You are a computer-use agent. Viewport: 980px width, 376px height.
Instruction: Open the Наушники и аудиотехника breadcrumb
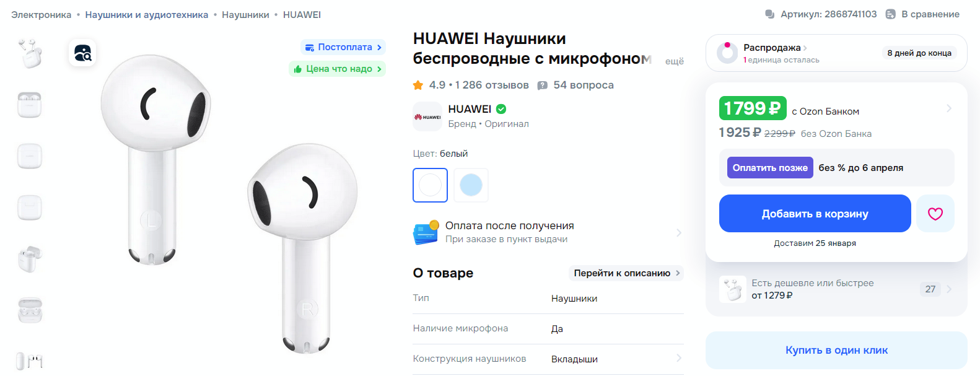[147, 15]
